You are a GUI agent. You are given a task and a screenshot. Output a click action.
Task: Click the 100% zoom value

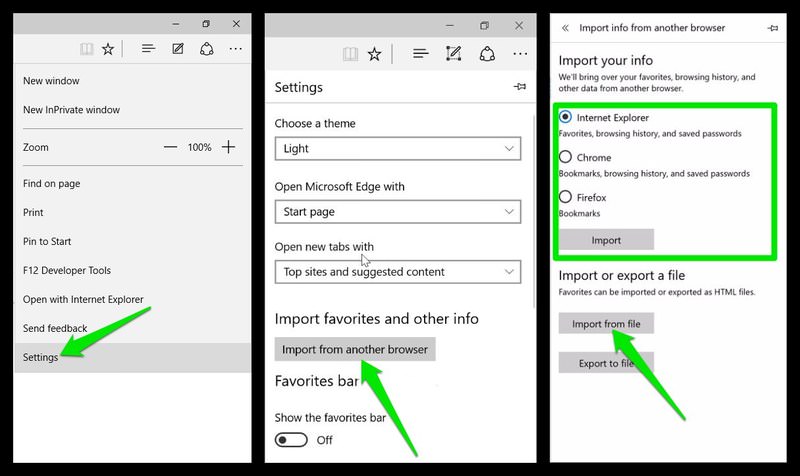click(199, 147)
